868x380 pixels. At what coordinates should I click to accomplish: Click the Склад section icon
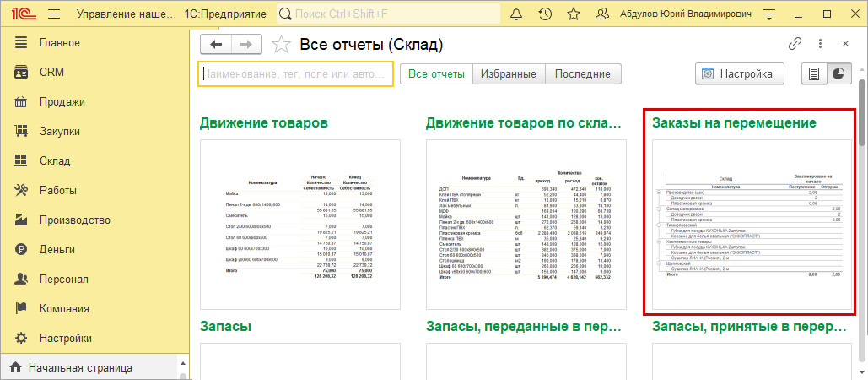click(21, 161)
